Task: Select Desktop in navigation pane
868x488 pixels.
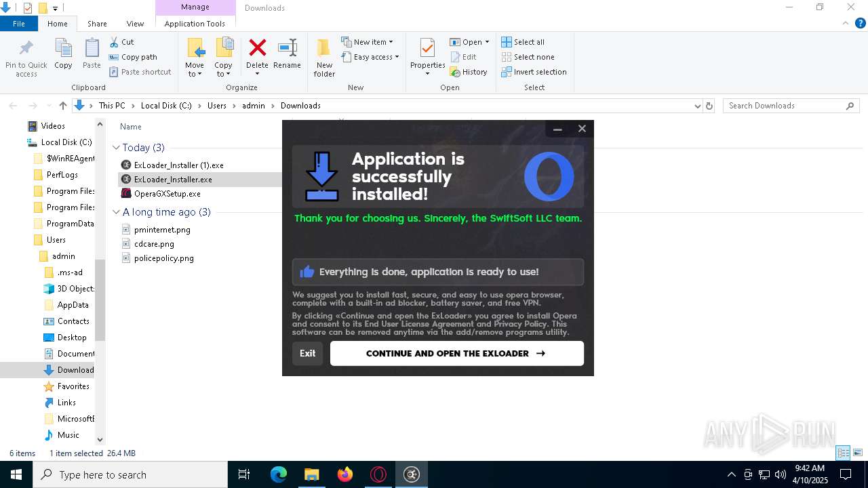Action: click(x=72, y=338)
